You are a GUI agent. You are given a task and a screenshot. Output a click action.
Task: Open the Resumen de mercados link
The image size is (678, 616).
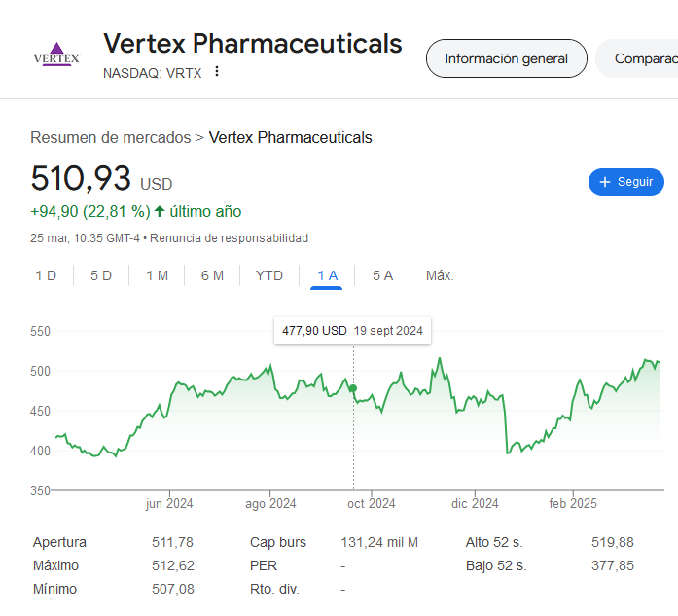(111, 137)
